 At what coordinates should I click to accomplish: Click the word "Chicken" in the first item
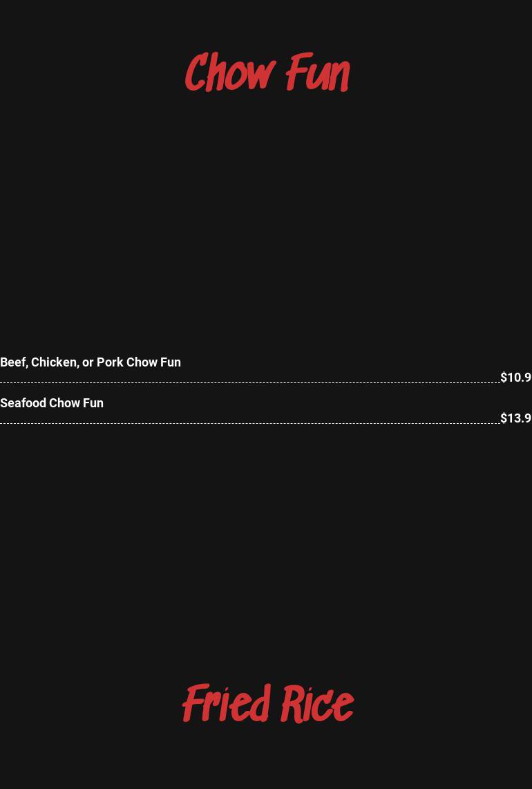(54, 362)
